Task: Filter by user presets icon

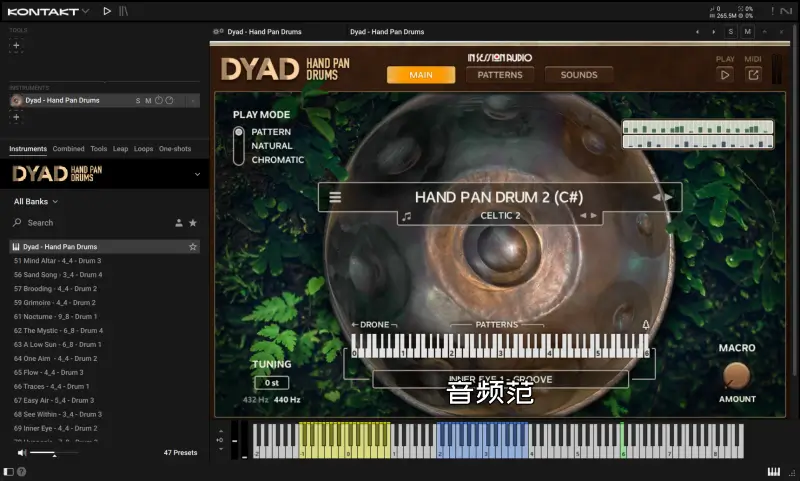Action: tap(179, 223)
